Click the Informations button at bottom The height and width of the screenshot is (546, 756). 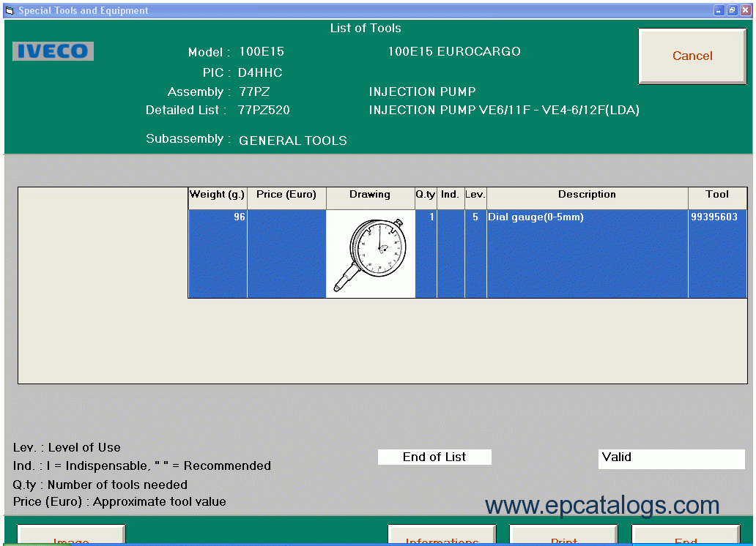pyautogui.click(x=442, y=536)
